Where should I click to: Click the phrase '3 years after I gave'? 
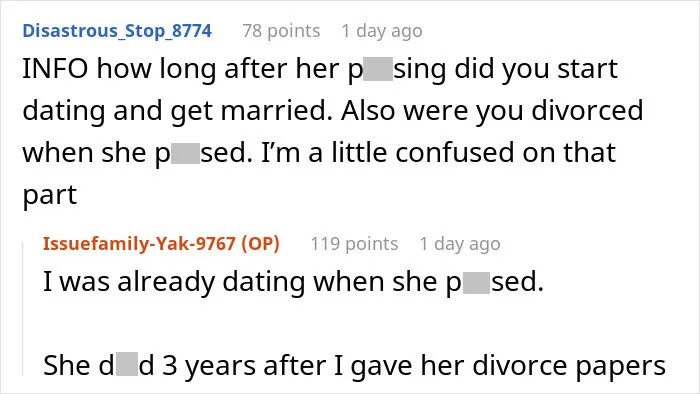(288, 365)
